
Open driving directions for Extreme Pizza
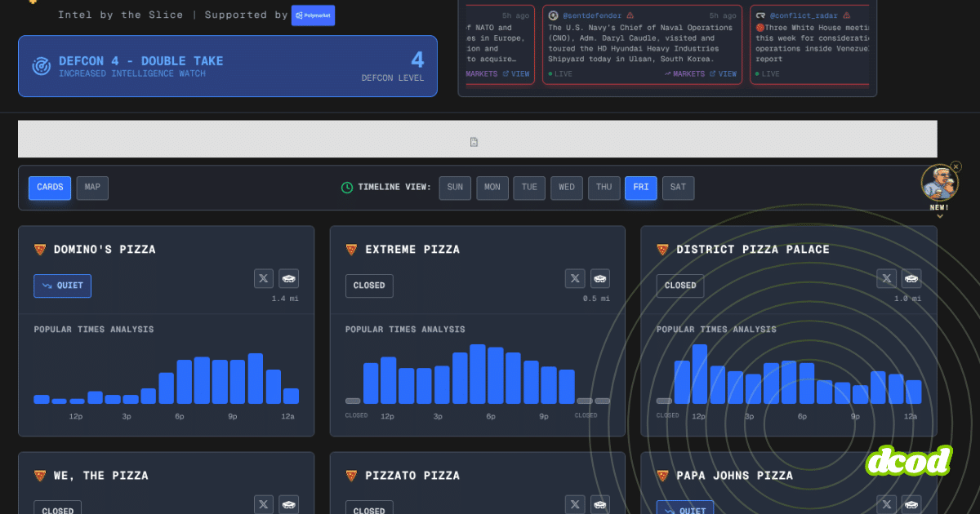coord(599,278)
